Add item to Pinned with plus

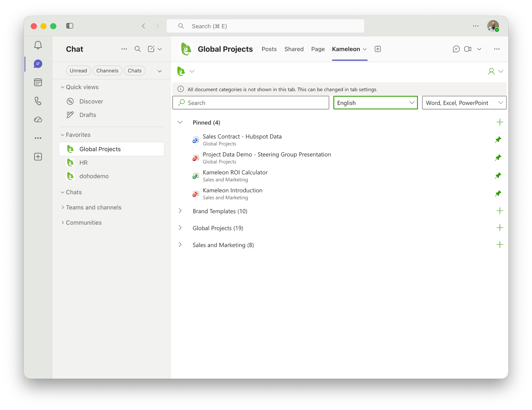click(500, 122)
